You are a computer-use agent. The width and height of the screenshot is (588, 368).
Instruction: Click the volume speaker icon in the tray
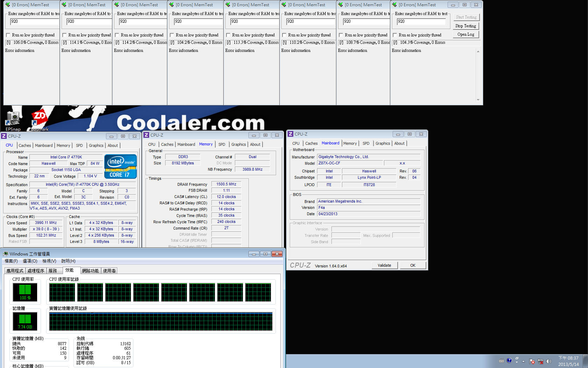[x=548, y=361]
